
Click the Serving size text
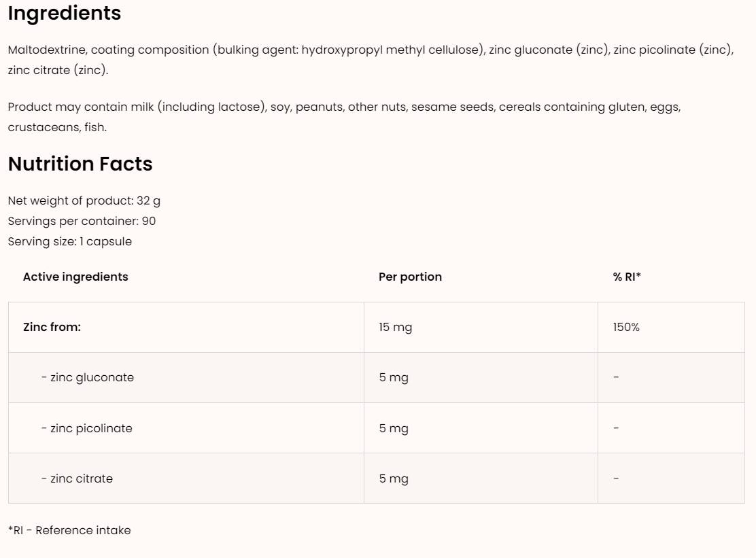(x=70, y=241)
